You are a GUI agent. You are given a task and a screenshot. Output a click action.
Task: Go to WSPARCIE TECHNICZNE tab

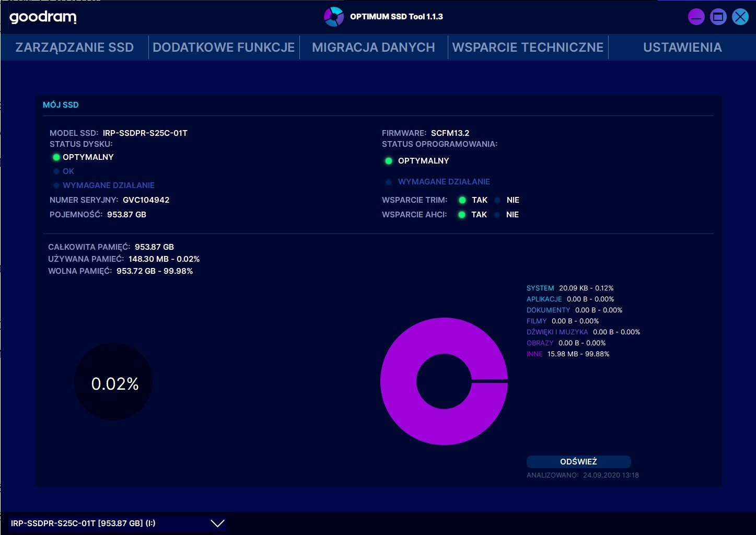click(528, 48)
